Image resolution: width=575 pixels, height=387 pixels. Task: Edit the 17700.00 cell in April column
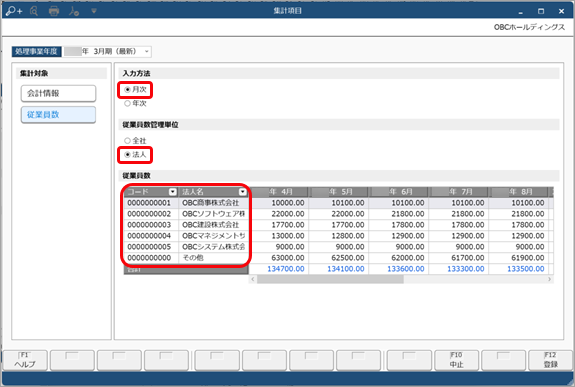pyautogui.click(x=278, y=225)
